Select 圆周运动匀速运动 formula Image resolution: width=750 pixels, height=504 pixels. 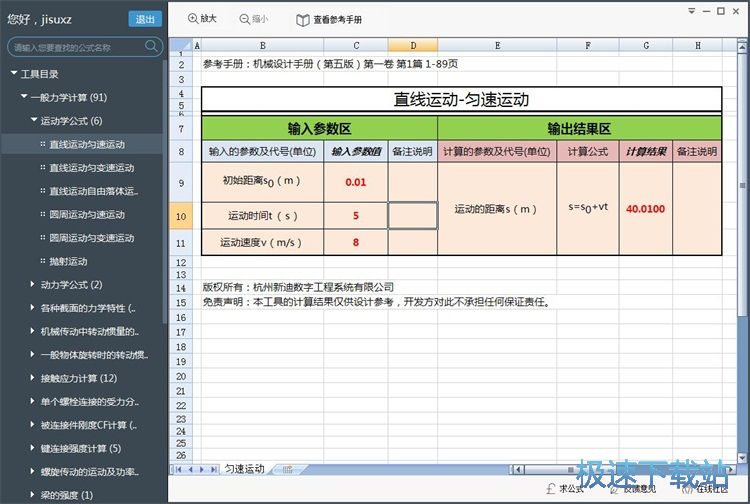(87, 214)
